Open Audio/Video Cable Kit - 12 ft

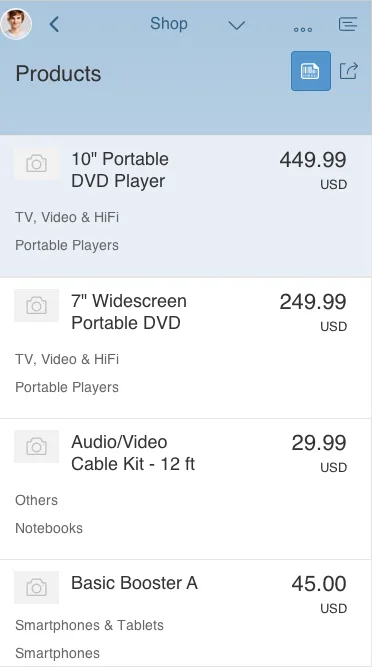[186, 489]
